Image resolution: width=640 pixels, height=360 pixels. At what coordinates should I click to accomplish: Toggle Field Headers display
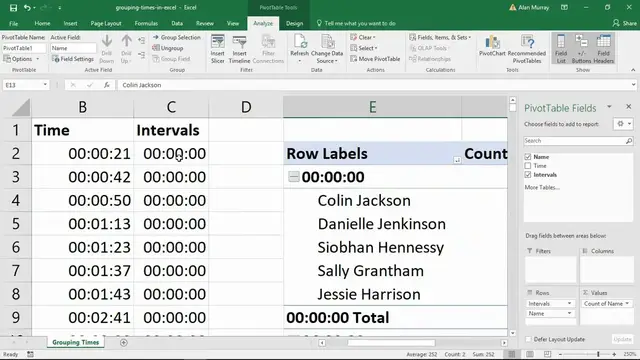[603, 49]
